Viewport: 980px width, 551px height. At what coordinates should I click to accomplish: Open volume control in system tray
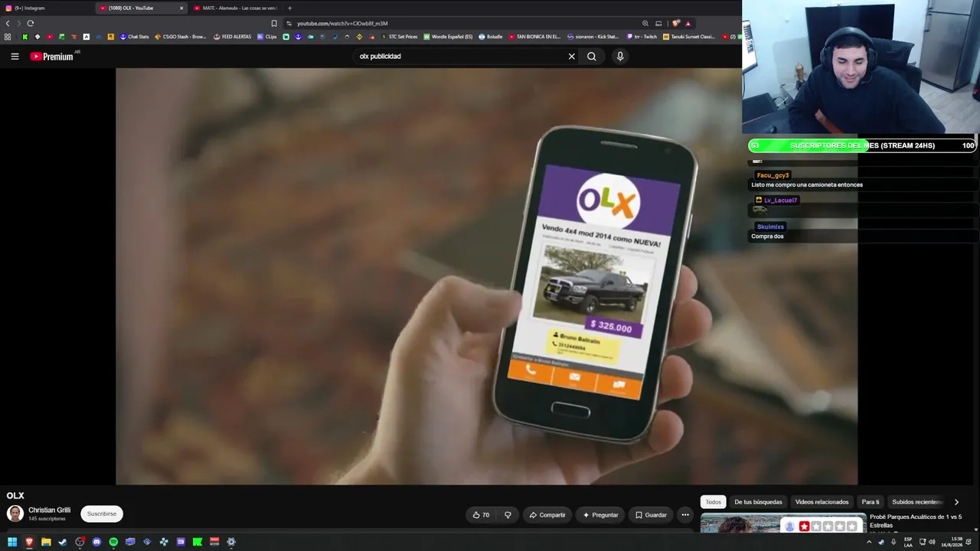point(932,542)
